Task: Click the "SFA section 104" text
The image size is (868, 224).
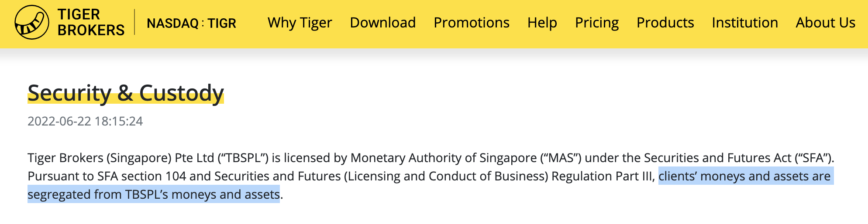Action: 142,176
